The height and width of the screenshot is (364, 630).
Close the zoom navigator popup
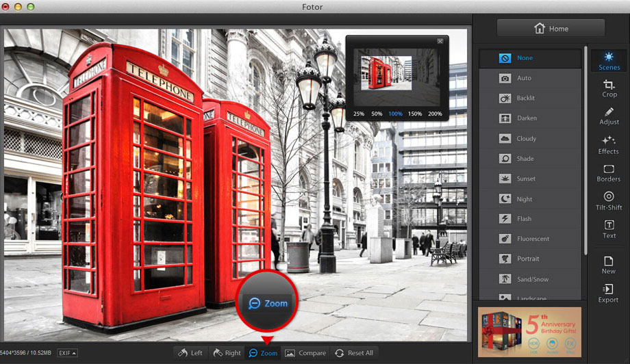click(x=440, y=41)
